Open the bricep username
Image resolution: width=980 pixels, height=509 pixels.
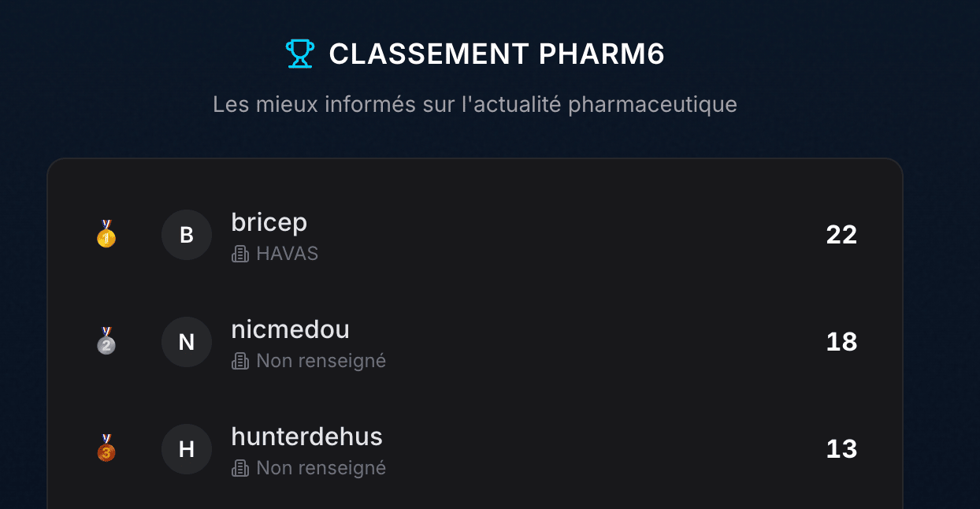point(269,222)
